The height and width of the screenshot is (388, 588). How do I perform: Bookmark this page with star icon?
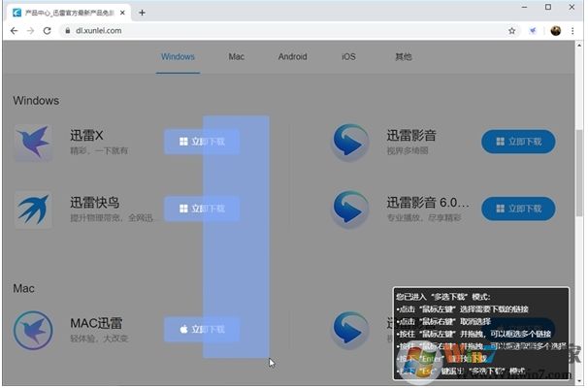[512, 31]
